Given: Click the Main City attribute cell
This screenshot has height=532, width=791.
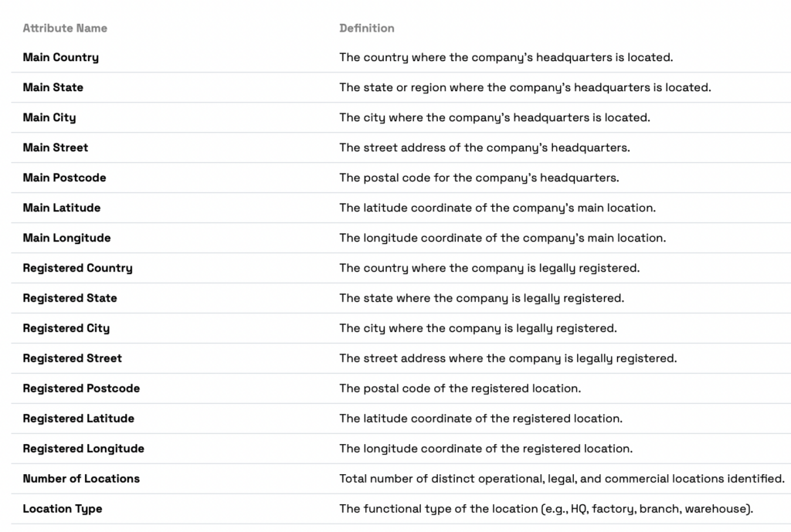Looking at the screenshot, I should pos(49,118).
